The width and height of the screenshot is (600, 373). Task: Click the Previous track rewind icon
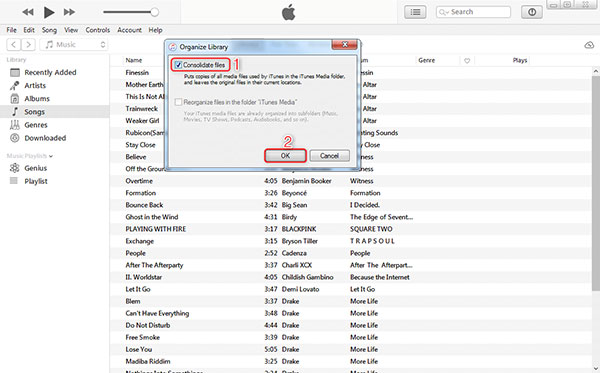tap(28, 12)
